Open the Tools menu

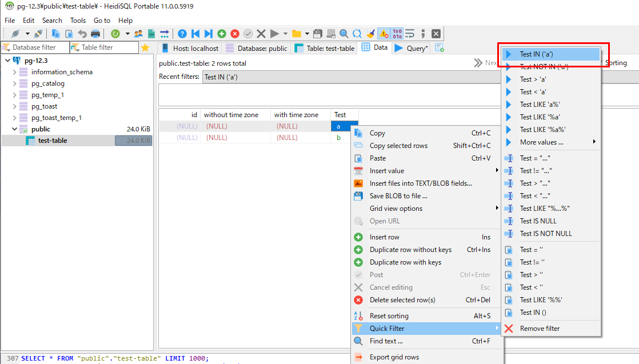point(78,20)
